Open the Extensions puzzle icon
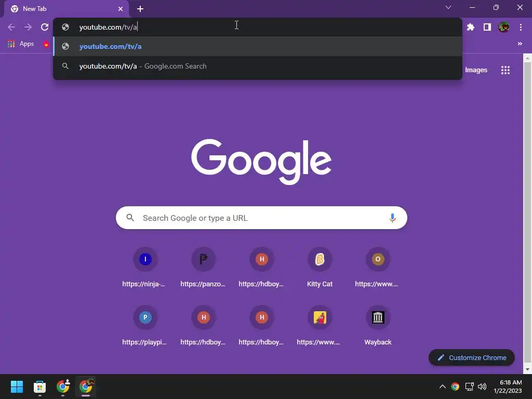 [471, 27]
